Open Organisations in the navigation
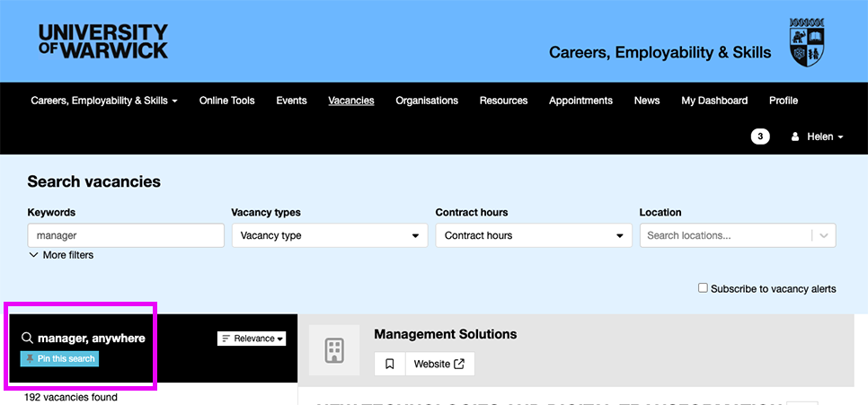Viewport: 868px width, 405px height. click(x=427, y=101)
